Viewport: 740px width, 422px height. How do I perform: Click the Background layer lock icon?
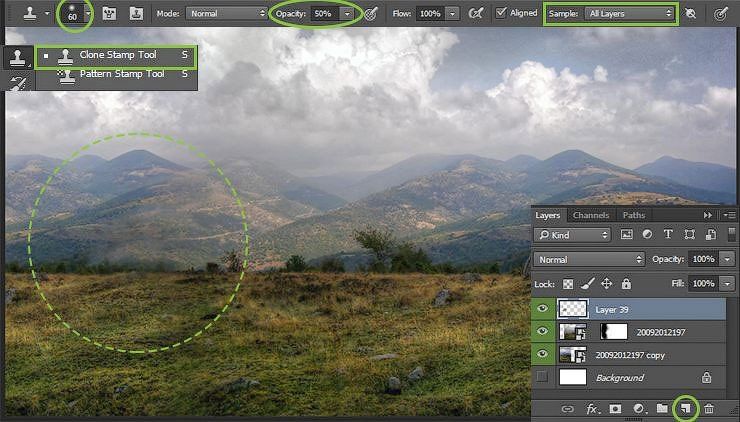click(x=706, y=377)
